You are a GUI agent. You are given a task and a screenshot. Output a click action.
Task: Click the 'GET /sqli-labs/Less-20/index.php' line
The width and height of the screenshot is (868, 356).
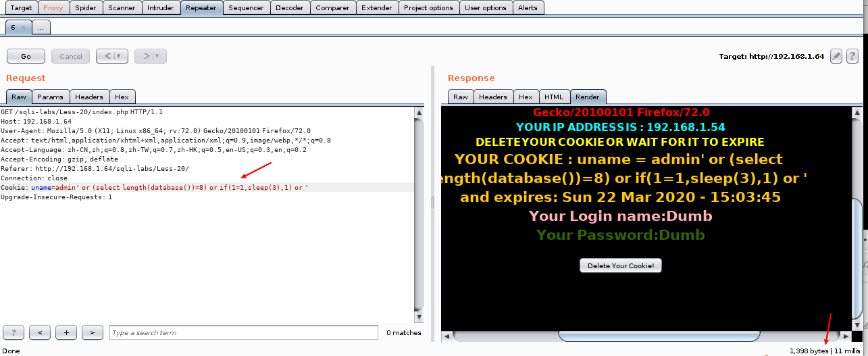coord(82,111)
